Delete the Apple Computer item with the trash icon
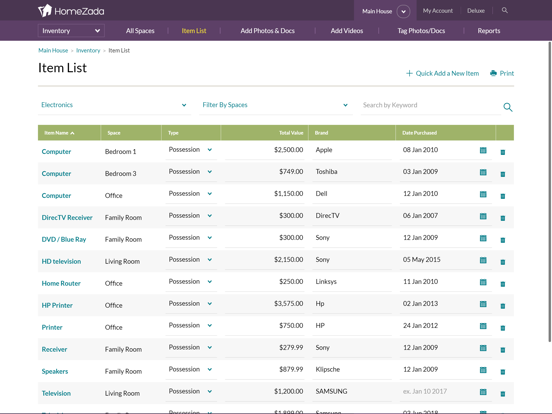 pos(503,152)
